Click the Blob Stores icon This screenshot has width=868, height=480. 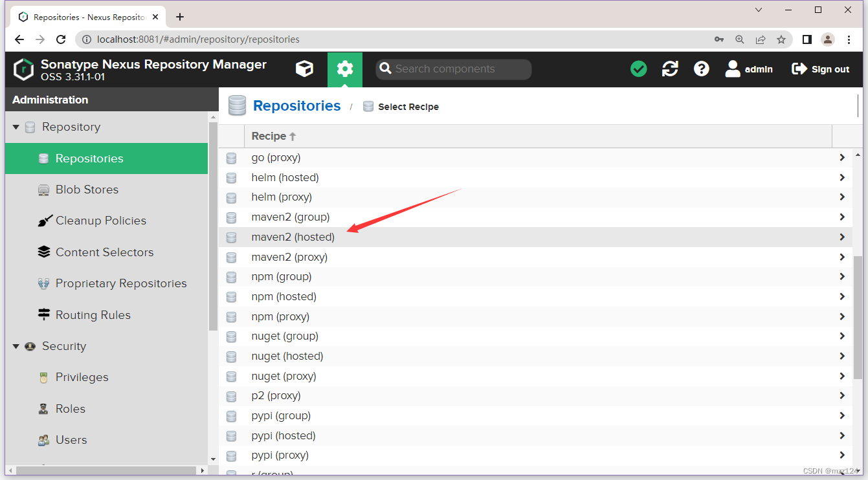pyautogui.click(x=44, y=190)
